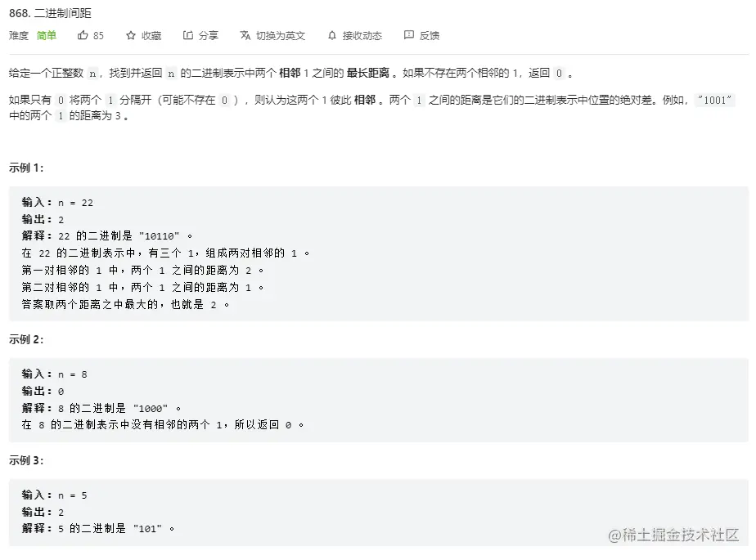756x560 pixels.
Task: Click the line 在 8 的二进制表示中没有相邻的两个 1
Action: [x=163, y=425]
